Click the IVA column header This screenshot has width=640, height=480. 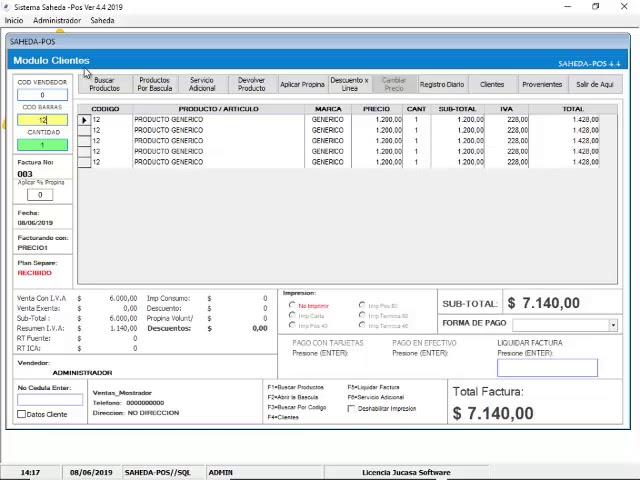click(506, 109)
